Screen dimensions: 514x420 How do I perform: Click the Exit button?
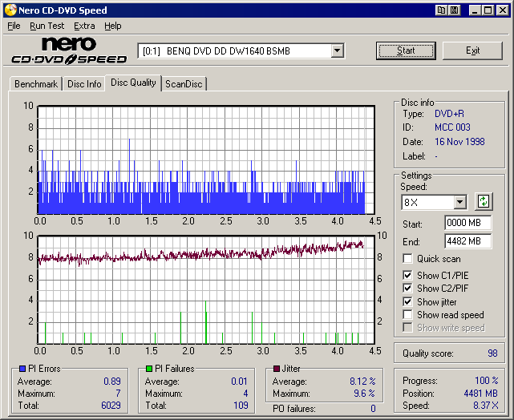[472, 50]
